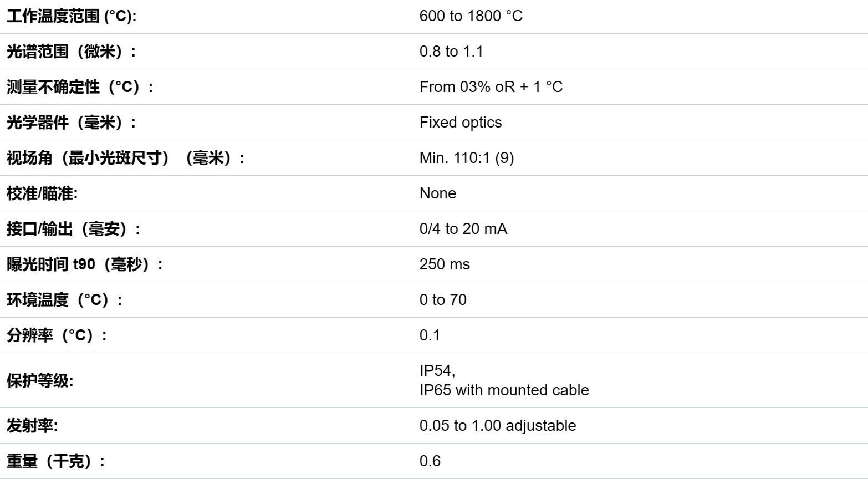
Task: Click the 0.8 to 1.1 value
Action: click(451, 52)
